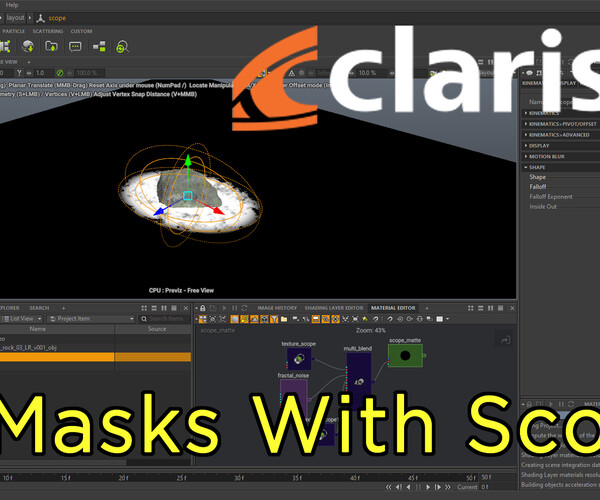Click vertical split icon in Material Editor header
The image size is (600, 500).
tap(491, 308)
